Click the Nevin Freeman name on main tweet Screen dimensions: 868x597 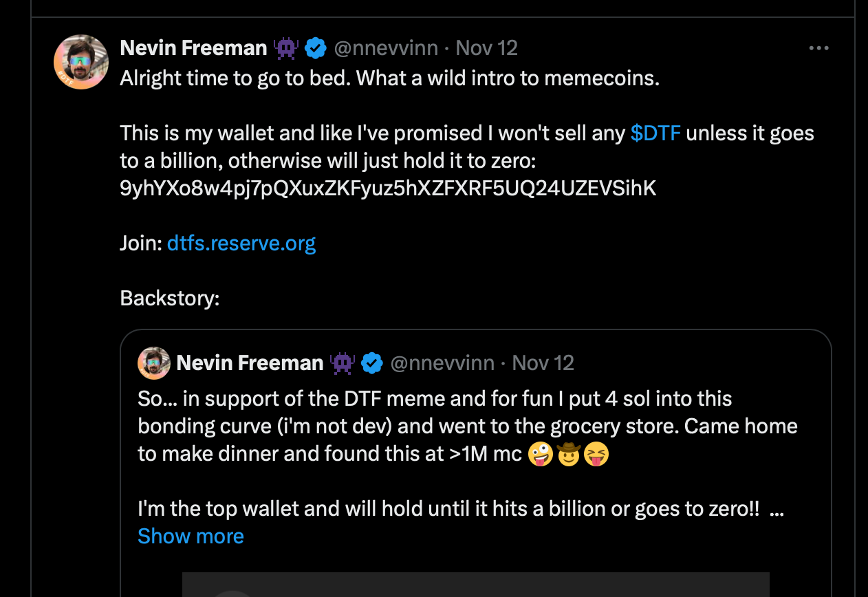[193, 48]
